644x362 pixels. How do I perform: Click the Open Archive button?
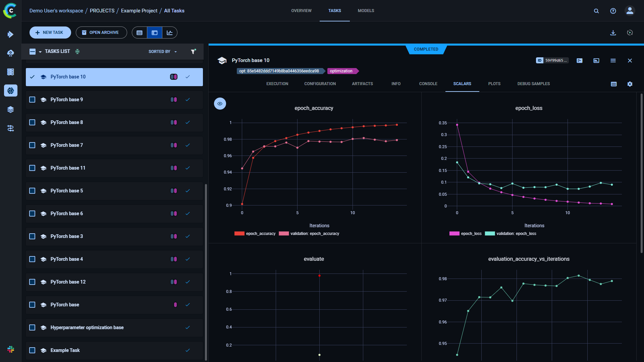[x=101, y=33]
